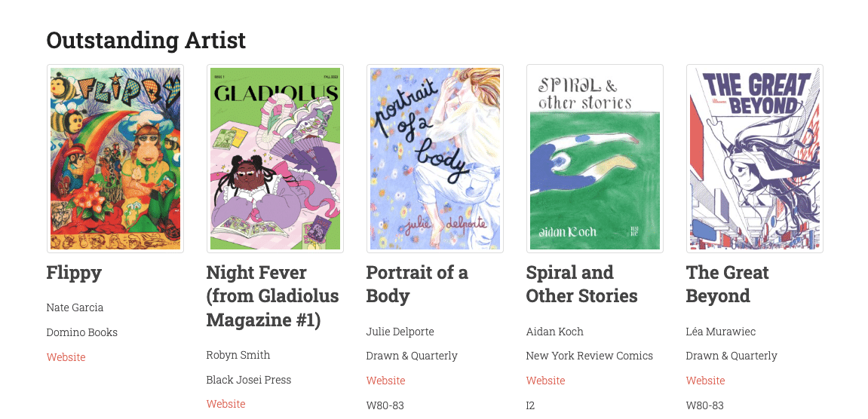The height and width of the screenshot is (419, 868).
Task: Click The Great Beyond title text
Action: [x=728, y=285]
